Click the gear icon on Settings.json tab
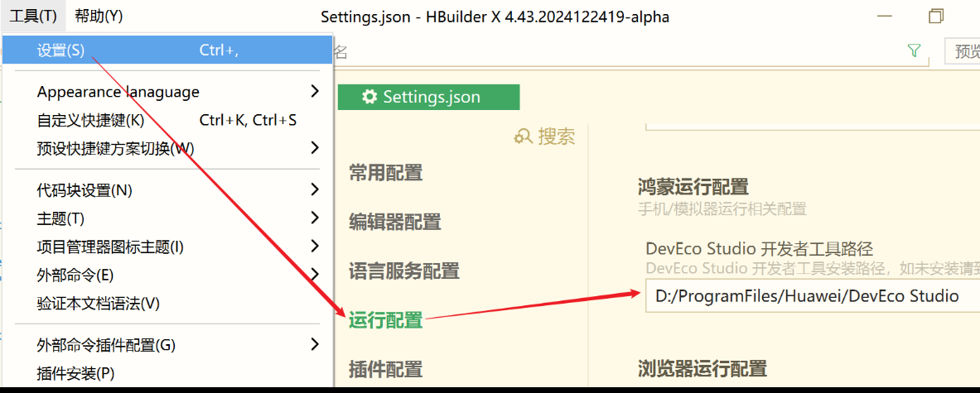The image size is (980, 393). (370, 97)
